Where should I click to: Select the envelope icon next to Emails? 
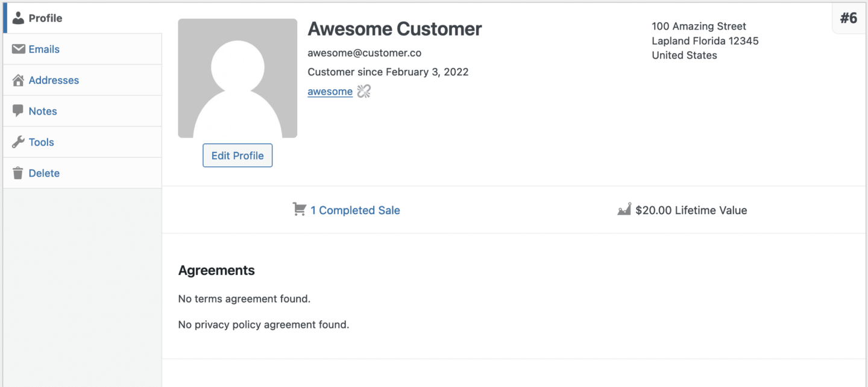coord(17,49)
